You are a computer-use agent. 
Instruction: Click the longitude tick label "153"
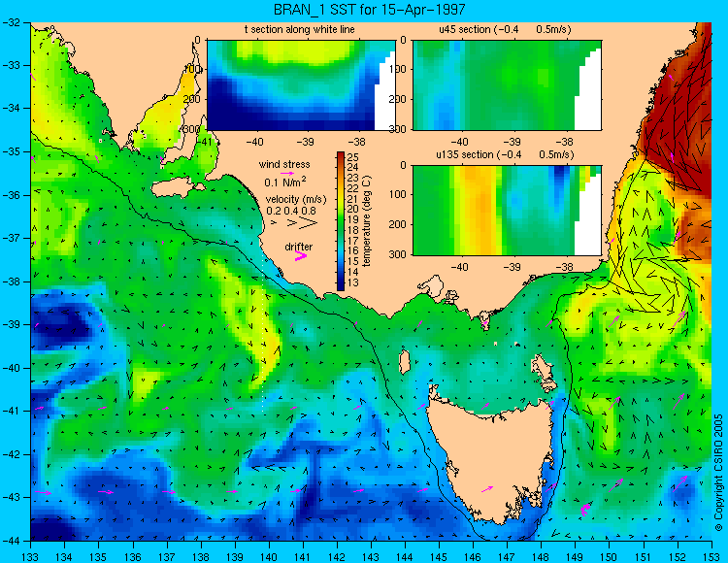711,557
